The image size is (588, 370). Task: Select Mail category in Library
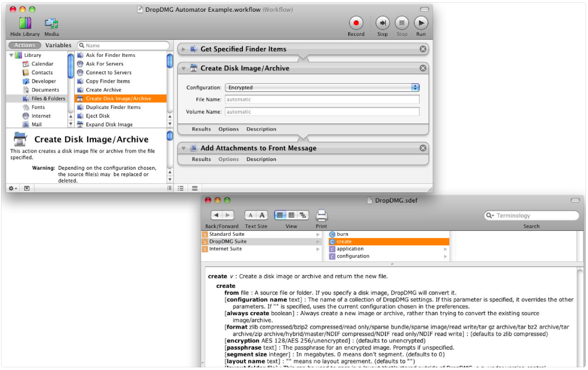tap(38, 125)
